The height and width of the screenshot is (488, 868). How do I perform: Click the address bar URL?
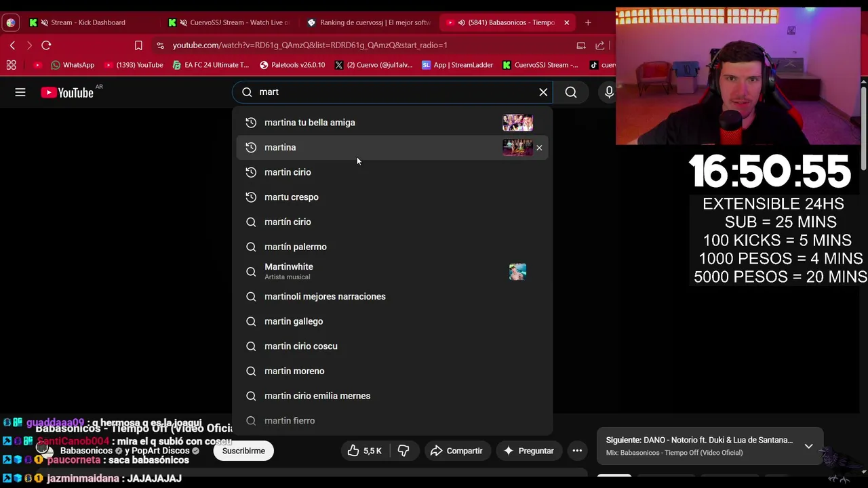coord(310,45)
